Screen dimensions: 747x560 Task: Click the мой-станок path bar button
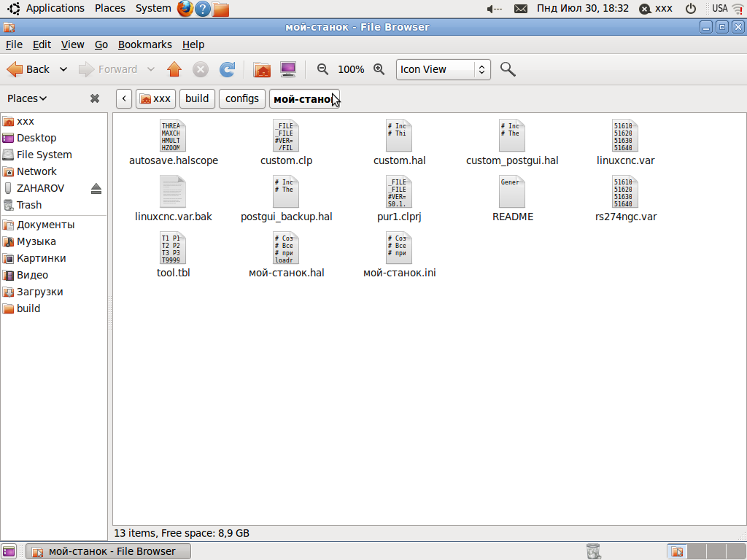point(304,98)
